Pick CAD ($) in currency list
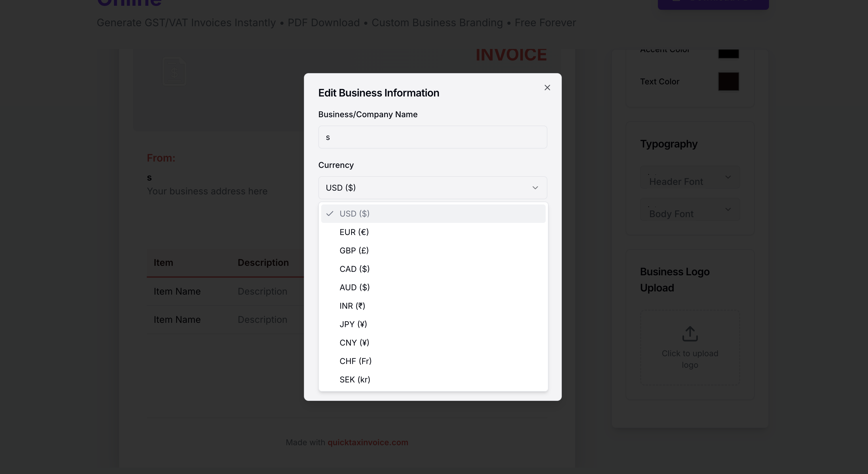 [x=433, y=269]
